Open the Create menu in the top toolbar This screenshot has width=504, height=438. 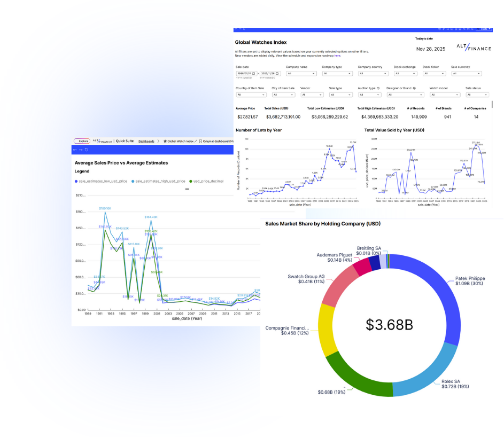click(485, 29)
